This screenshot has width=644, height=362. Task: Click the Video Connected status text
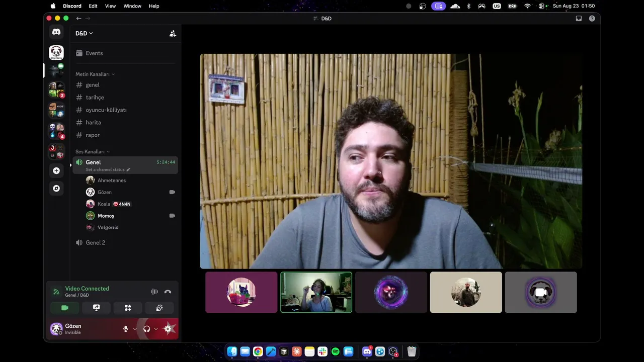pyautogui.click(x=87, y=289)
